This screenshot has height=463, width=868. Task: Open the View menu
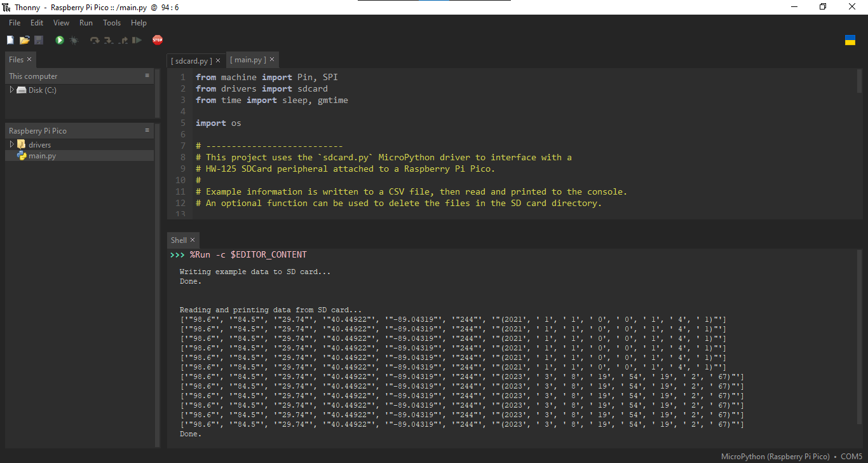pyautogui.click(x=61, y=22)
